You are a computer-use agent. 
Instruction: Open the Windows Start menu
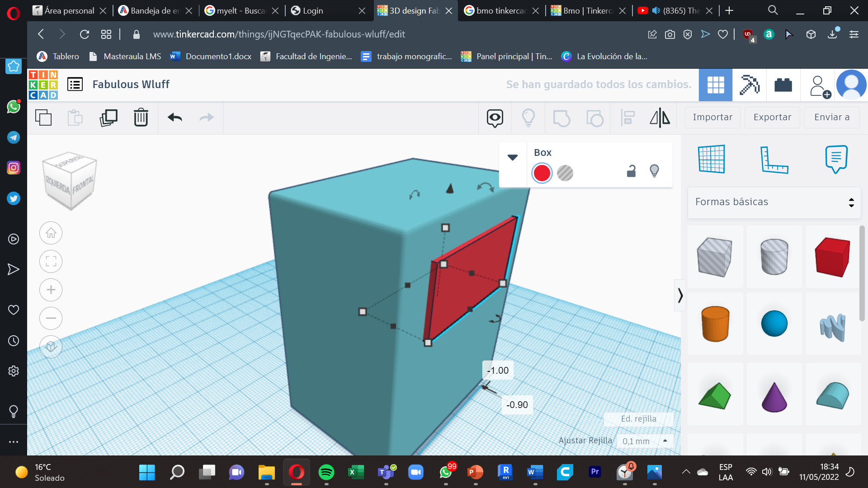tap(147, 472)
